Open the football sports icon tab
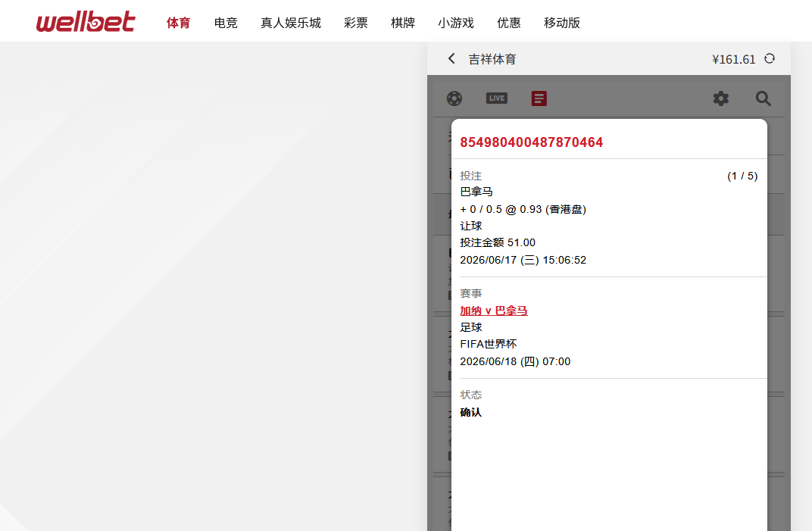Screen dimensions: 812x531 click(454, 98)
